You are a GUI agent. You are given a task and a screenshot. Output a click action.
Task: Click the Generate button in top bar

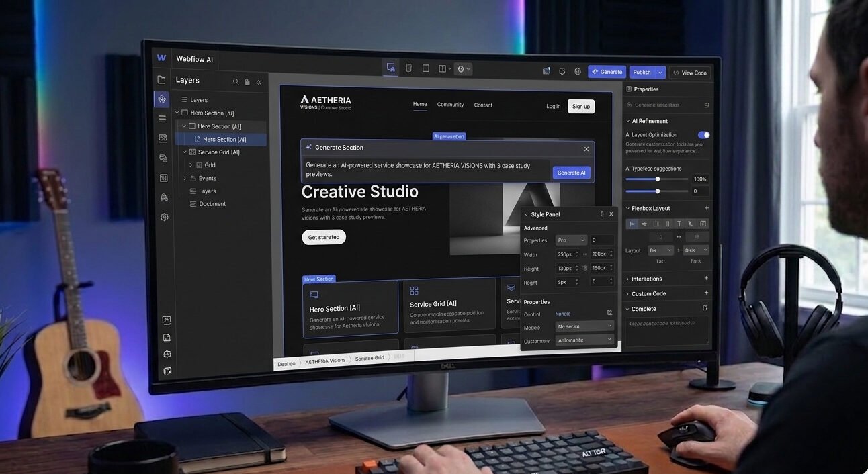[607, 72]
